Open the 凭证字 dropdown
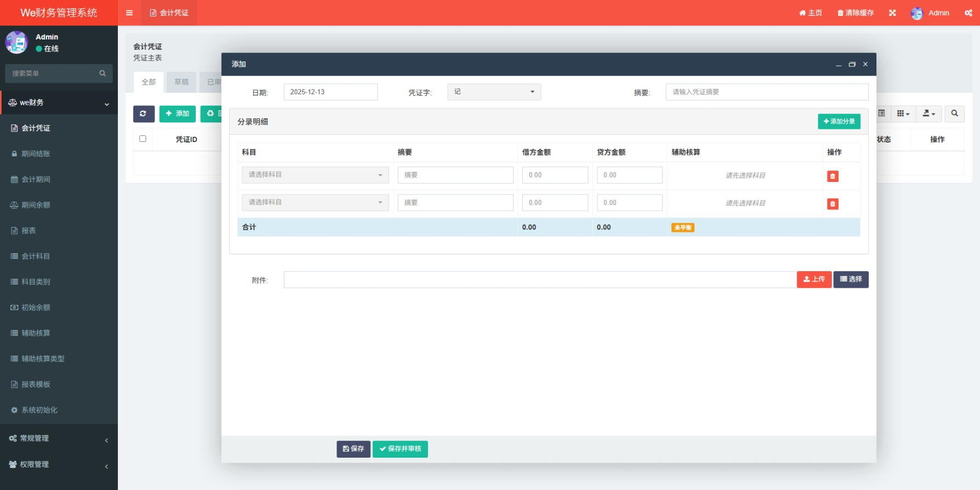Viewport: 980px width, 490px height. [494, 92]
